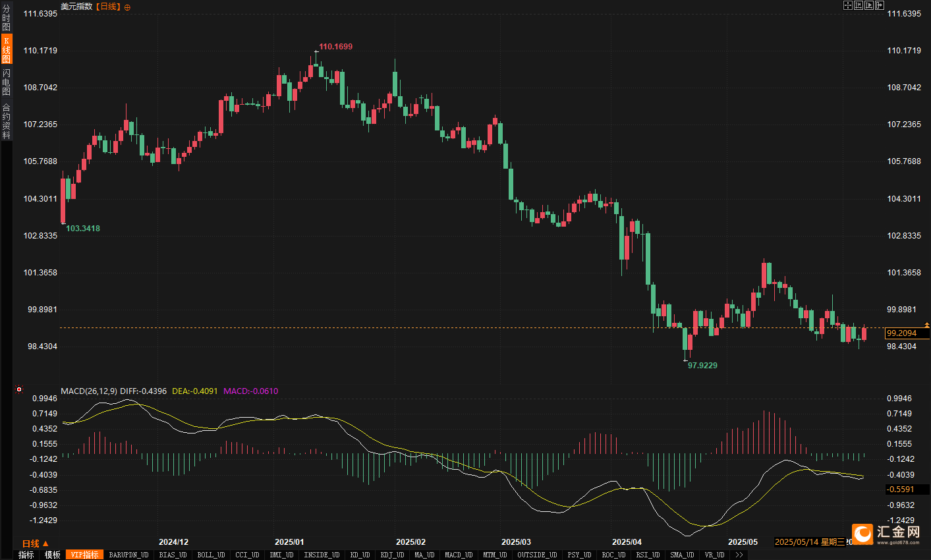Open the 日线 period dropdown
Viewport: 931px width, 560px height.
pyautogui.click(x=35, y=544)
